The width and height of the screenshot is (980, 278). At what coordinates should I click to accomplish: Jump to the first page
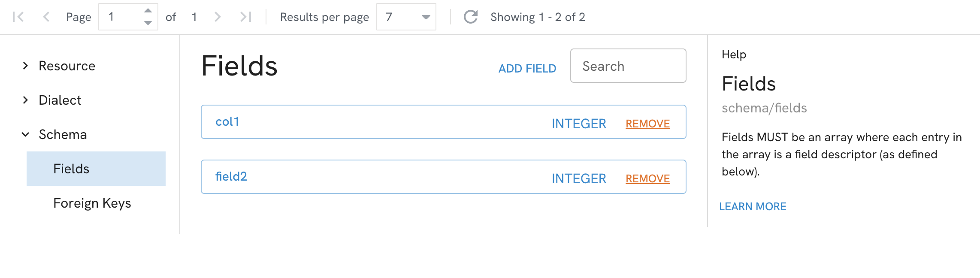[18, 17]
